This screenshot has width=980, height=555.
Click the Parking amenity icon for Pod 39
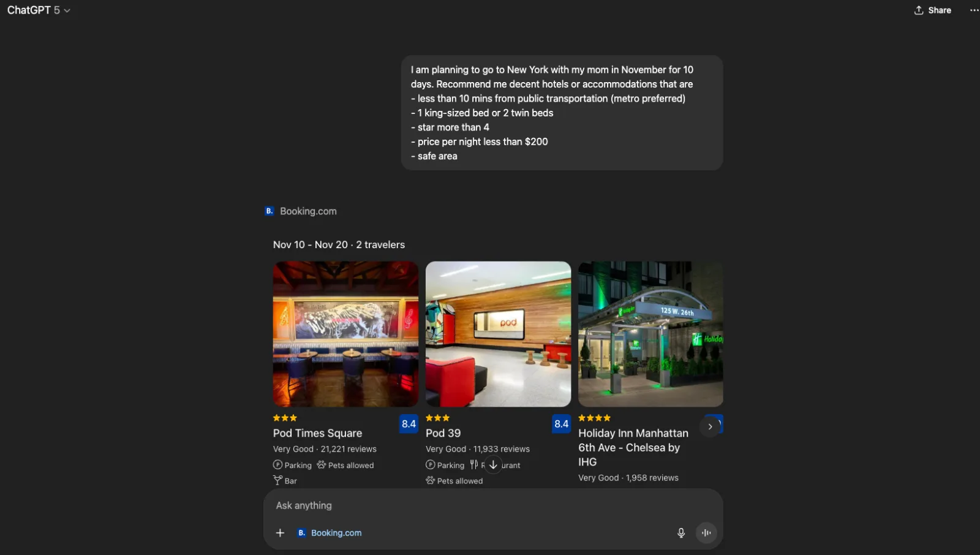pyautogui.click(x=430, y=465)
